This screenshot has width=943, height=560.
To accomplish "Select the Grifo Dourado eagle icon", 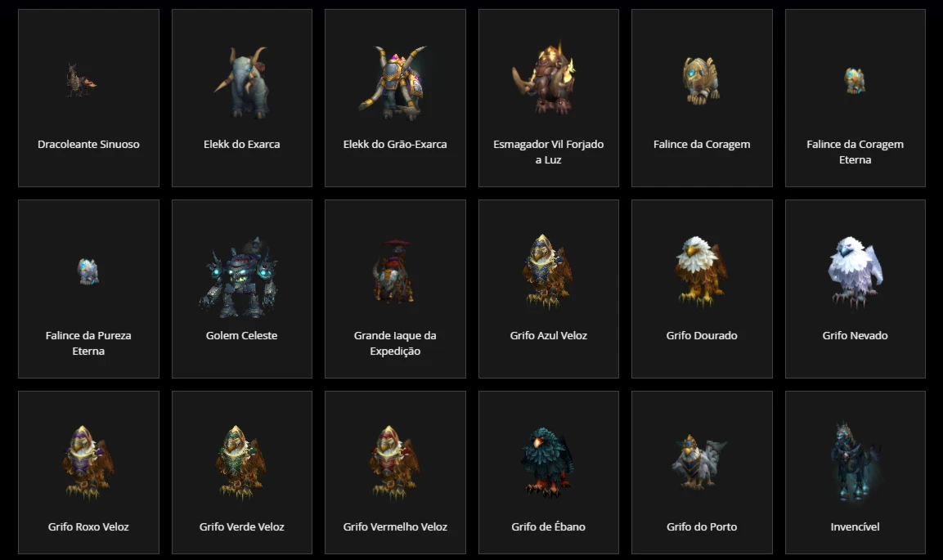I will coord(700,271).
